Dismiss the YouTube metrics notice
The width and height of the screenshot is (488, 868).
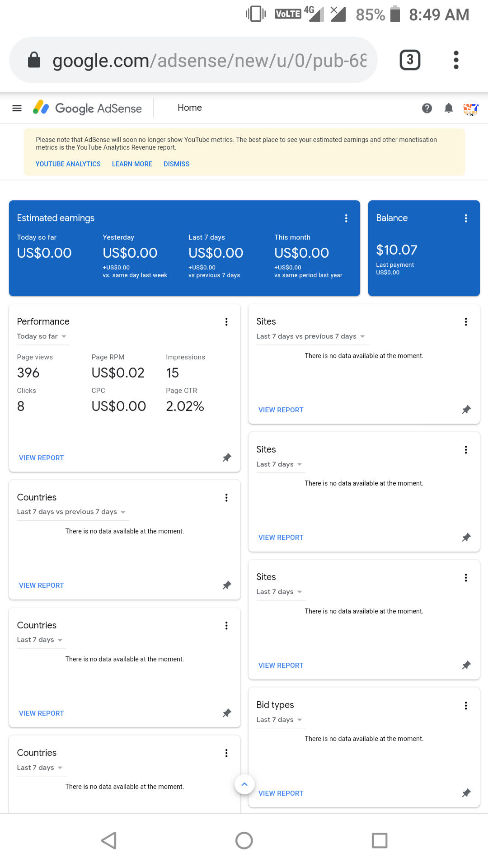click(176, 164)
